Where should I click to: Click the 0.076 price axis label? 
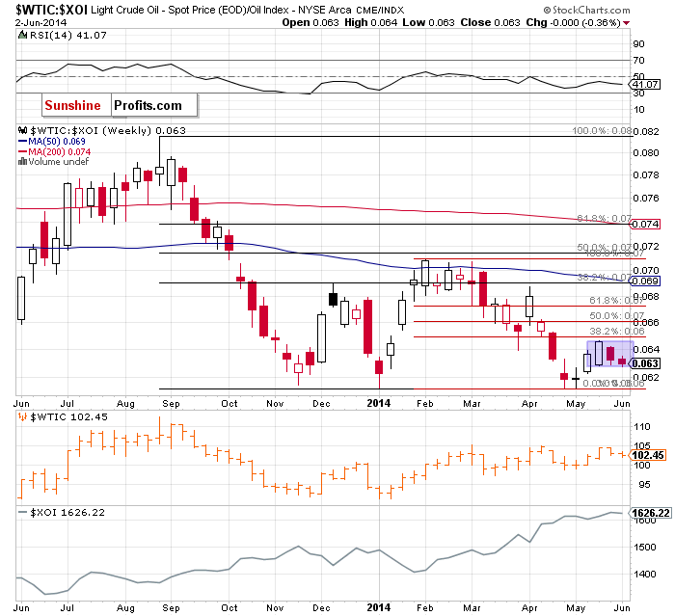pyautogui.click(x=646, y=198)
